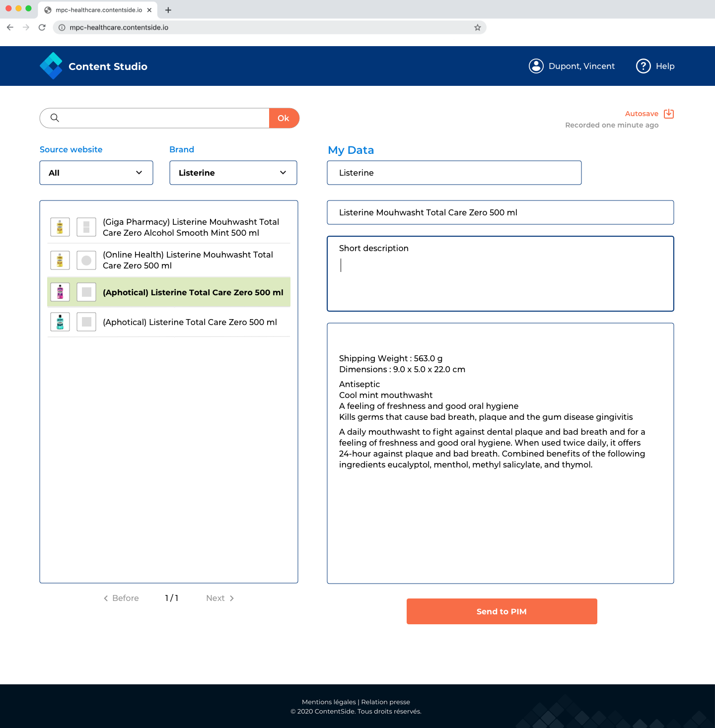This screenshot has width=715, height=728.
Task: Click the My Data Listerine brand field
Action: pyautogui.click(x=454, y=173)
